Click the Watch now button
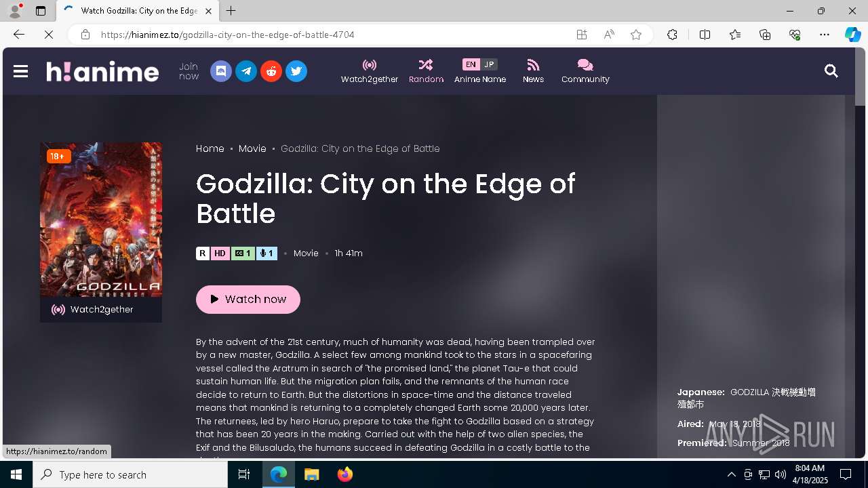Image resolution: width=868 pixels, height=488 pixels. [248, 300]
